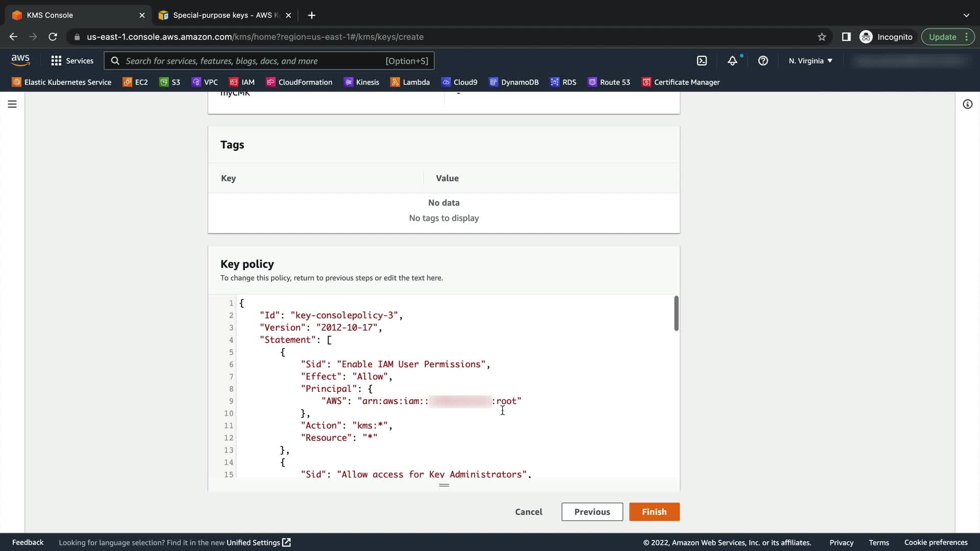Viewport: 980px width, 551px height.
Task: Click the help question mark icon
Action: coord(763,61)
